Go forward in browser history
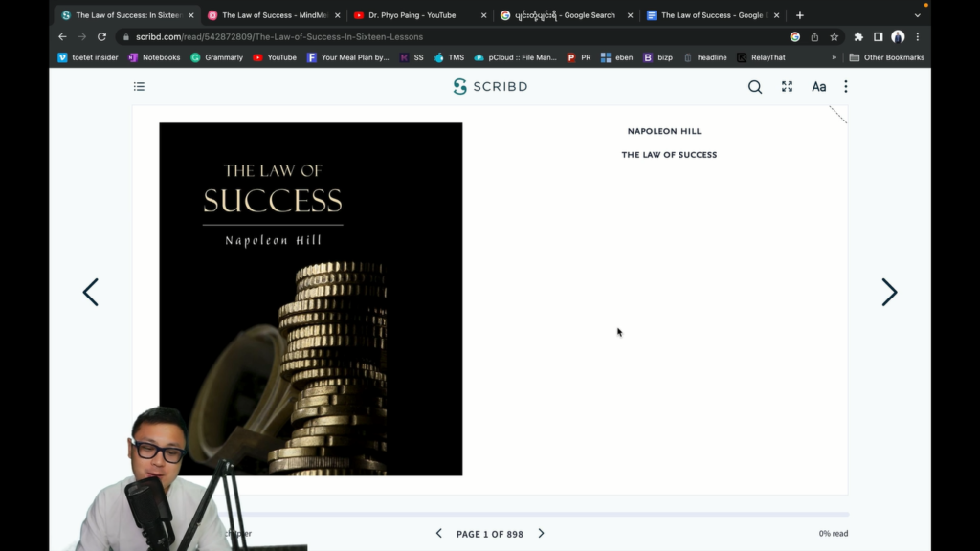 pos(82,37)
